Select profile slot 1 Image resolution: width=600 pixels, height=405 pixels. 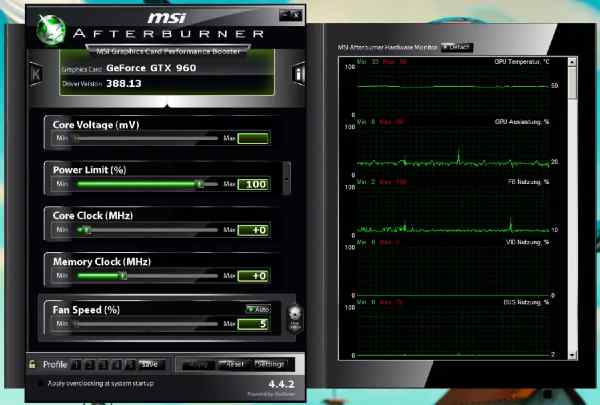click(x=78, y=364)
